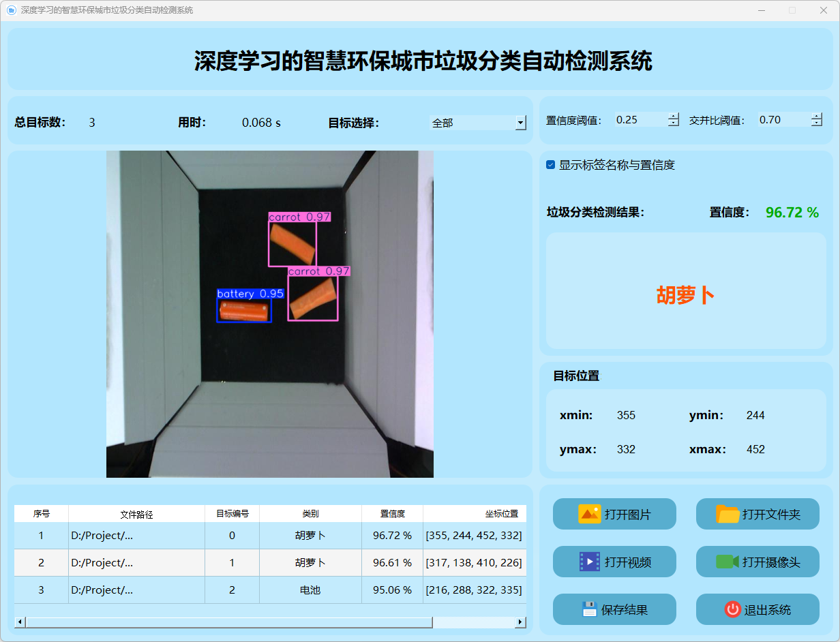Image resolution: width=840 pixels, height=642 pixels.
Task: Click the orange 胡萝卜 result text
Action: (x=686, y=295)
